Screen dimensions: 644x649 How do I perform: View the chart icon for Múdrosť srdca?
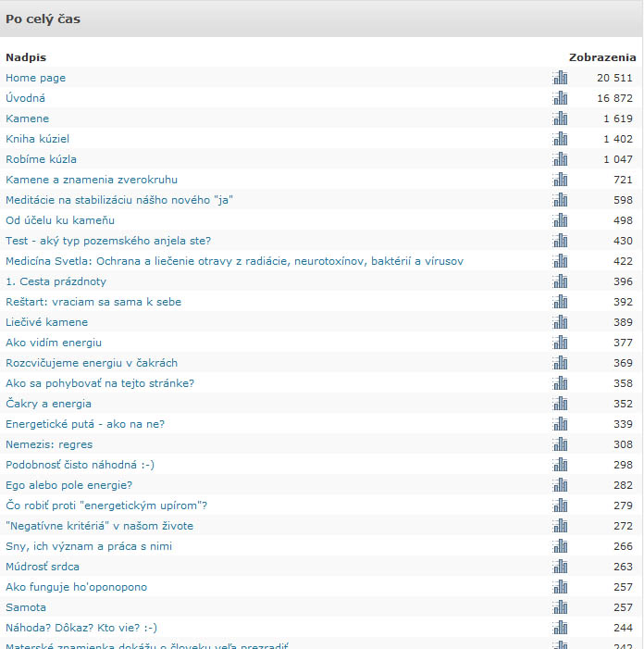560,567
